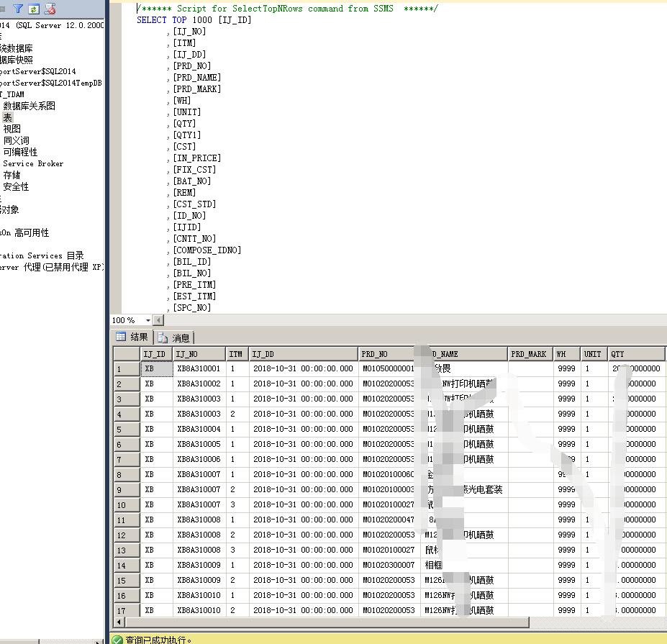Screen dimensions: 667x644
Task: Click the PRD_NO column header
Action: [x=386, y=354]
